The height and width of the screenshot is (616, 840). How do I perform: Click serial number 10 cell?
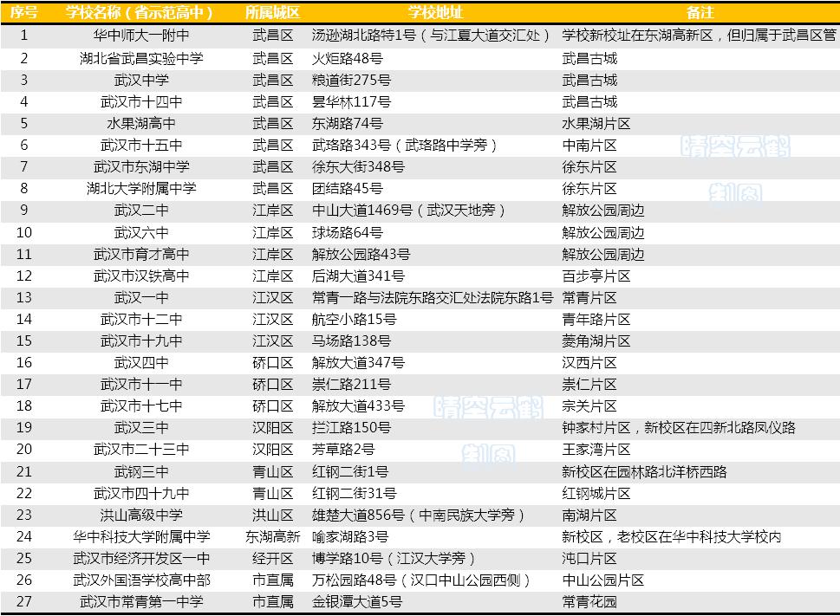23,232
